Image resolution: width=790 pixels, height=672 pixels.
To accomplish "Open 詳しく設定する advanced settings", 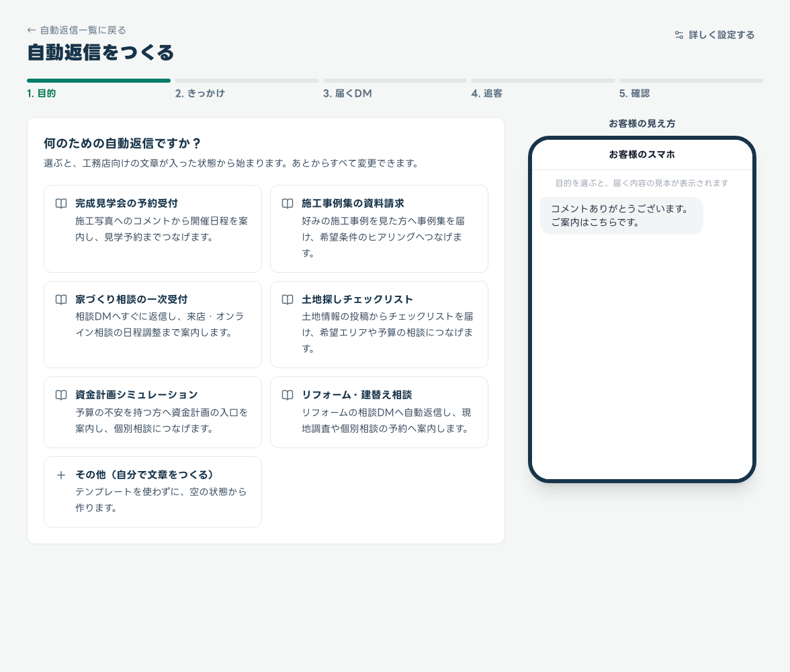I will (715, 35).
